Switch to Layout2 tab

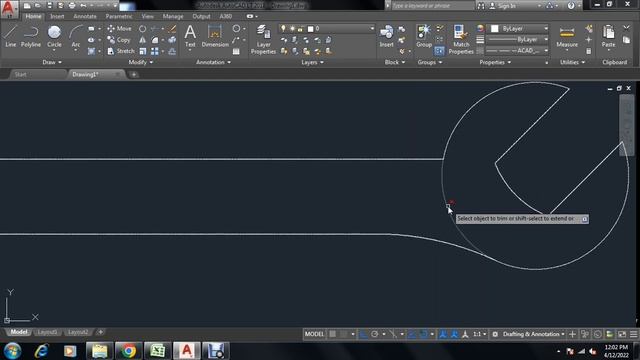point(78,332)
